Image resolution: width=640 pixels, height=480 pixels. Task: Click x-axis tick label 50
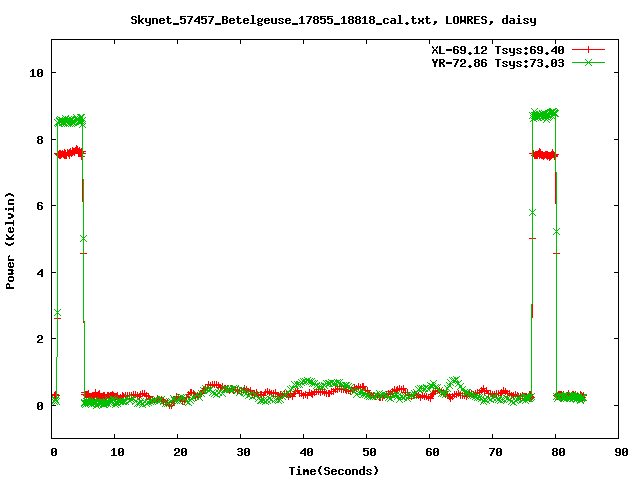click(x=369, y=452)
